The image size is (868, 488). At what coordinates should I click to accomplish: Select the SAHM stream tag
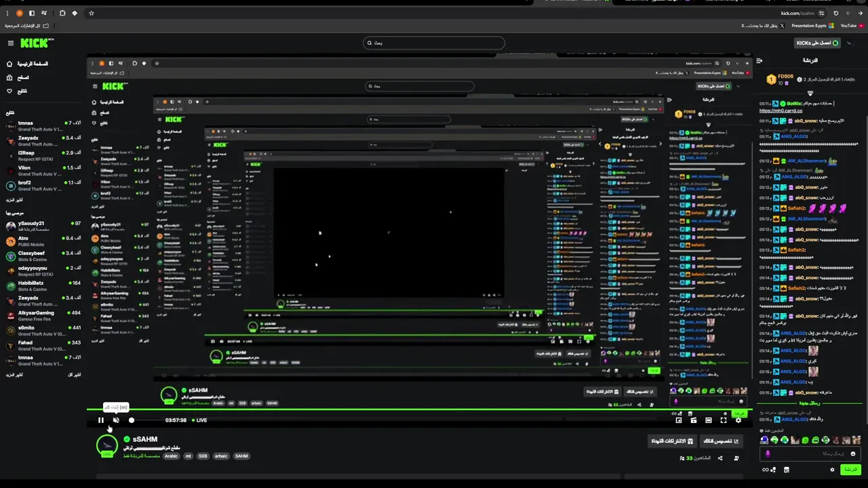(241, 456)
